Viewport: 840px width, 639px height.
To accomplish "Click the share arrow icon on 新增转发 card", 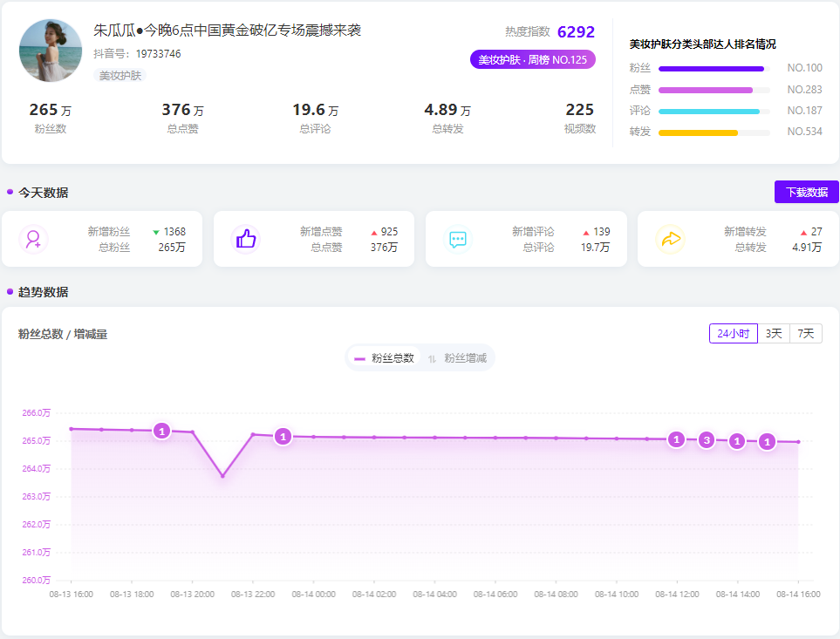I will 671,238.
